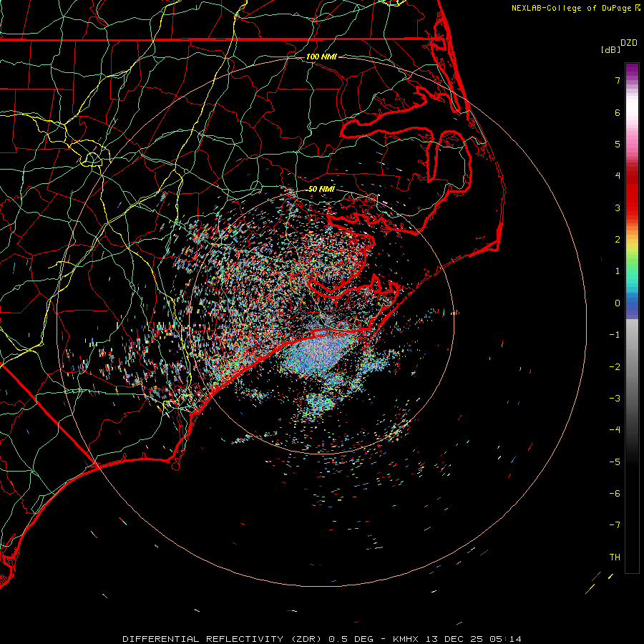Click the DIFFERENTIAL REFLECTIVITY (ZDR) title text

[x=223, y=639]
